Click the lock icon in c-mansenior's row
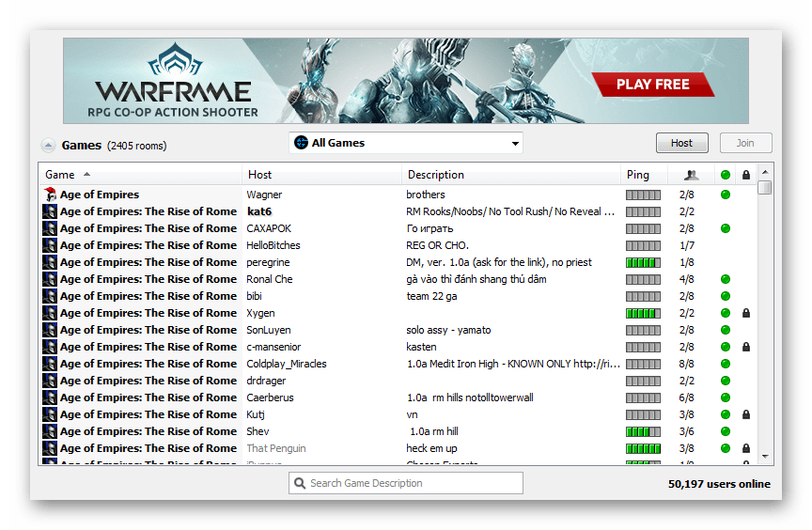Viewport: 812px width, 530px height. 746,347
